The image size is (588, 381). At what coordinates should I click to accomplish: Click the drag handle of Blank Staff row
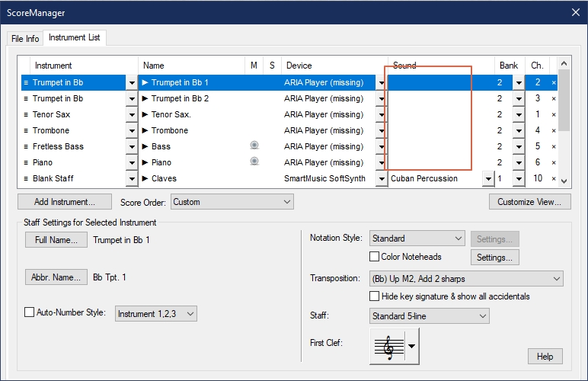(26, 178)
